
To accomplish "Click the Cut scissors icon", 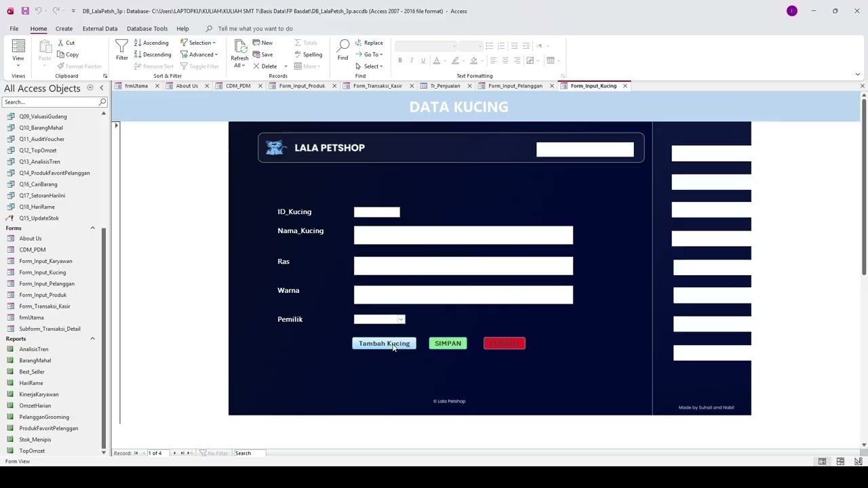I will point(60,43).
